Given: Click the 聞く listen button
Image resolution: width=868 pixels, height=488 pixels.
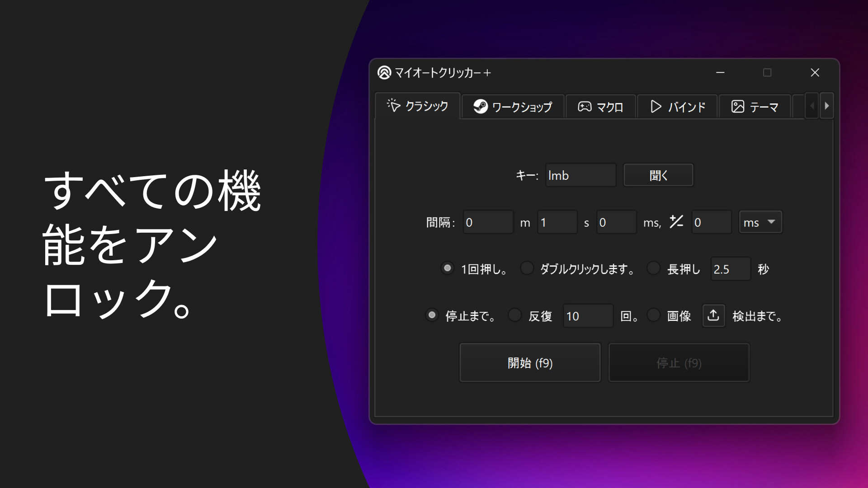Looking at the screenshot, I should (x=658, y=175).
